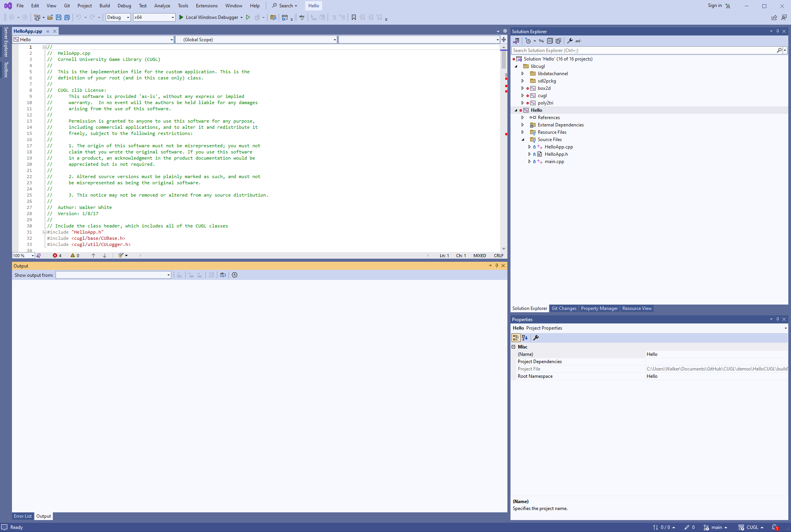Image resolution: width=791 pixels, height=532 pixels.
Task: Collapse the Source Files folder
Action: coord(522,140)
